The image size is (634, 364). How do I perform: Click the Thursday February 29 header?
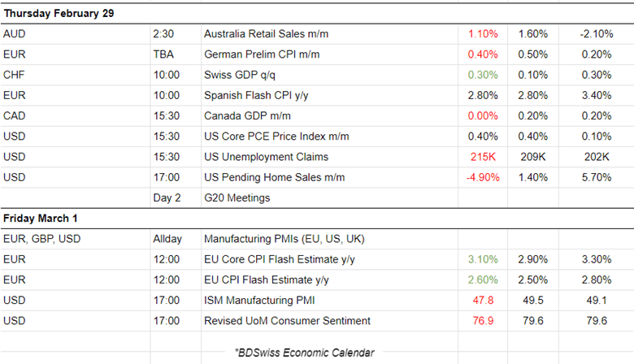tap(58, 13)
